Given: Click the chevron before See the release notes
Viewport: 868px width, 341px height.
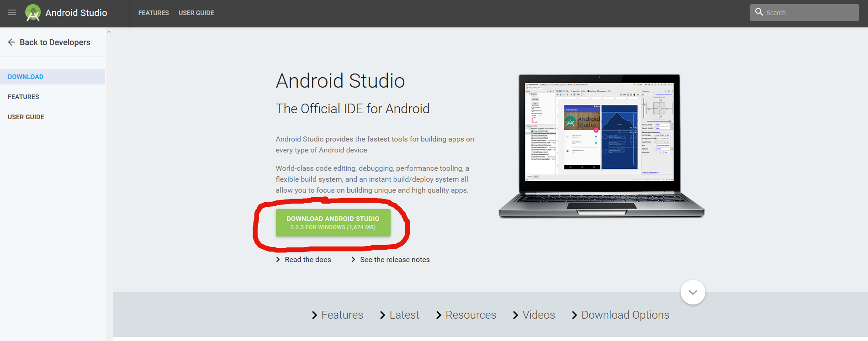Looking at the screenshot, I should [x=353, y=259].
